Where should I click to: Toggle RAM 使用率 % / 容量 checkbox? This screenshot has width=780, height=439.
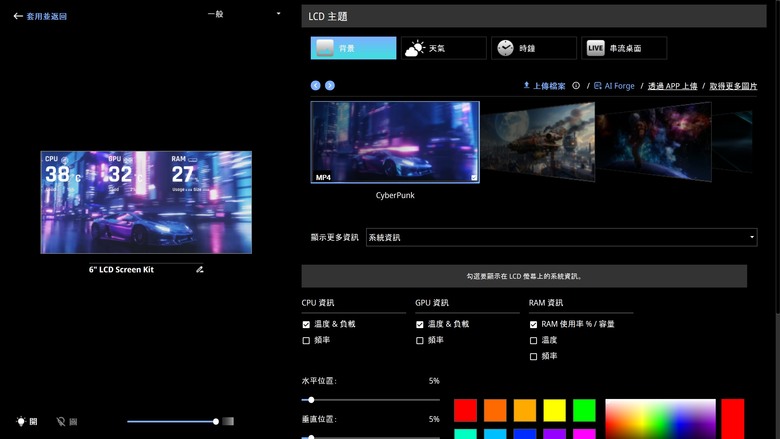pyautogui.click(x=533, y=325)
